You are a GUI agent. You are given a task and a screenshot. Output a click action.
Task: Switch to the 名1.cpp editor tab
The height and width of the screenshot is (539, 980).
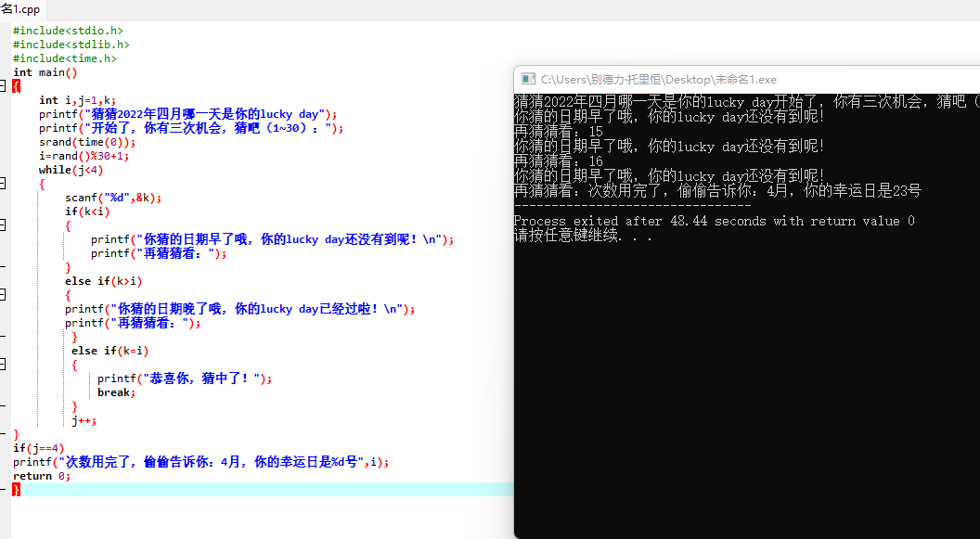[x=22, y=9]
